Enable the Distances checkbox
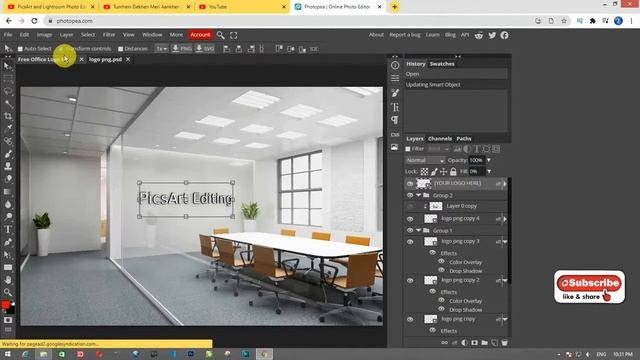This screenshot has height=360, width=640. tap(120, 49)
